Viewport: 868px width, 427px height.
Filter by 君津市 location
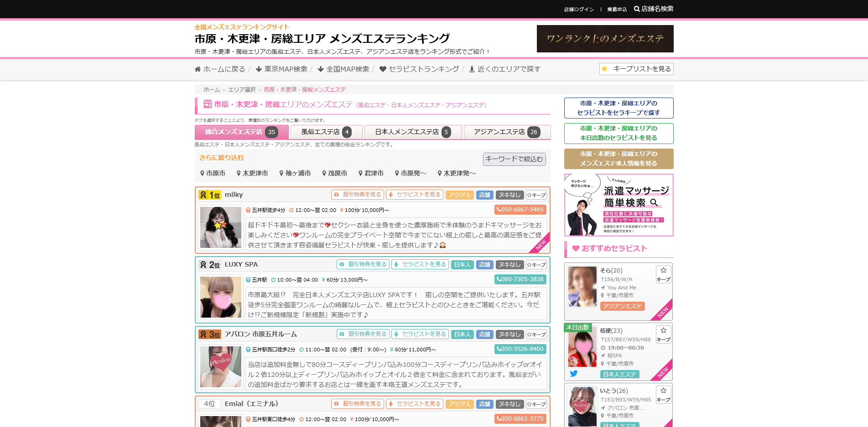(371, 174)
